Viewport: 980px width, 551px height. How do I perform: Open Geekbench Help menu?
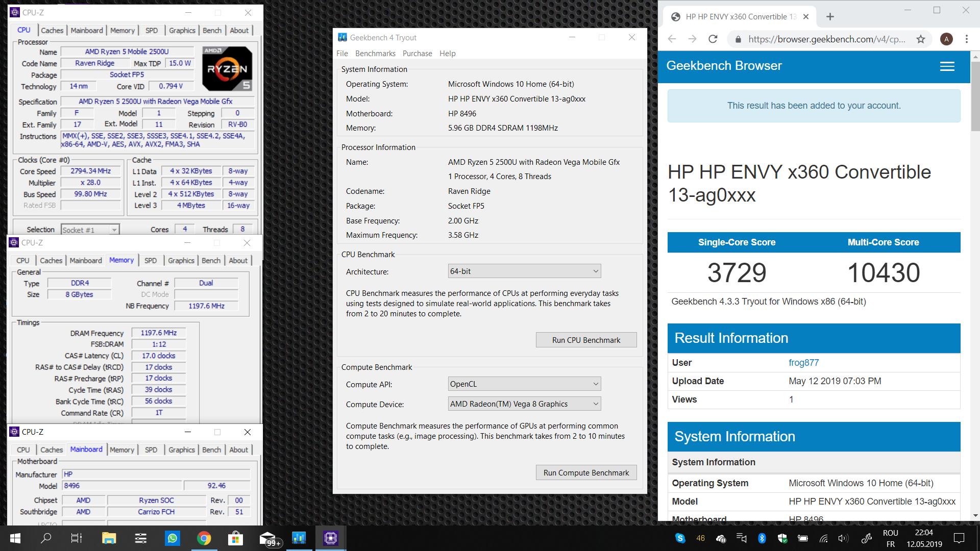tap(447, 54)
